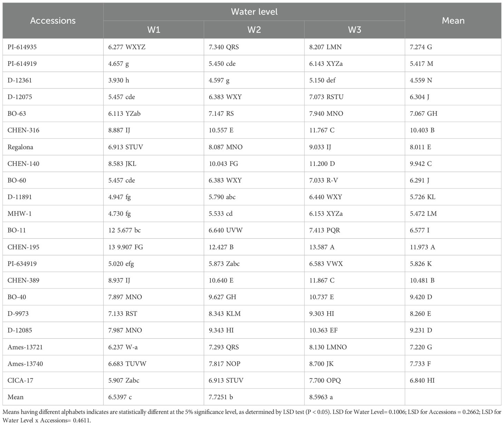This screenshot has height=425, width=504.
Task: Select the bottom Mean row label
Action: click(16, 397)
